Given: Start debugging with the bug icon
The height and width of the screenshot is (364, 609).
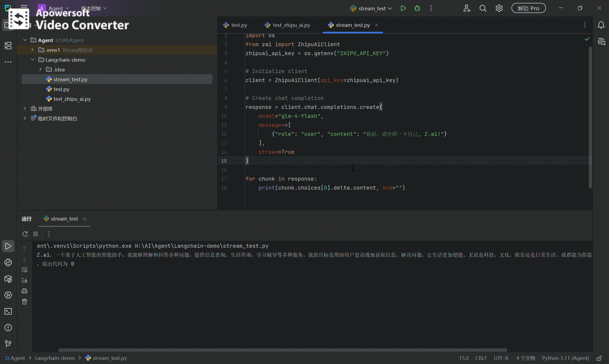Looking at the screenshot, I should [417, 8].
